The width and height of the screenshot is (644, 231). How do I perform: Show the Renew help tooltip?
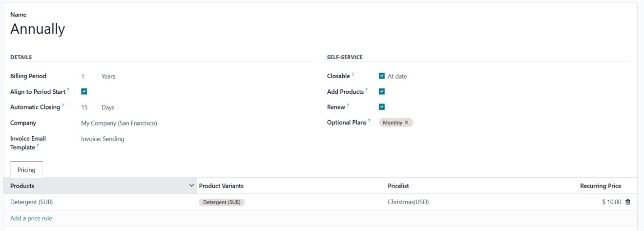(x=348, y=105)
